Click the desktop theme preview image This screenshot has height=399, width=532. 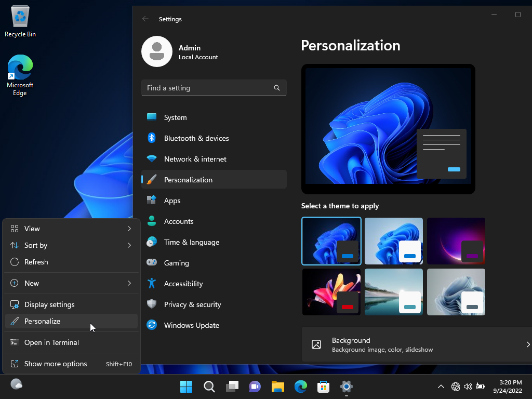click(x=388, y=129)
